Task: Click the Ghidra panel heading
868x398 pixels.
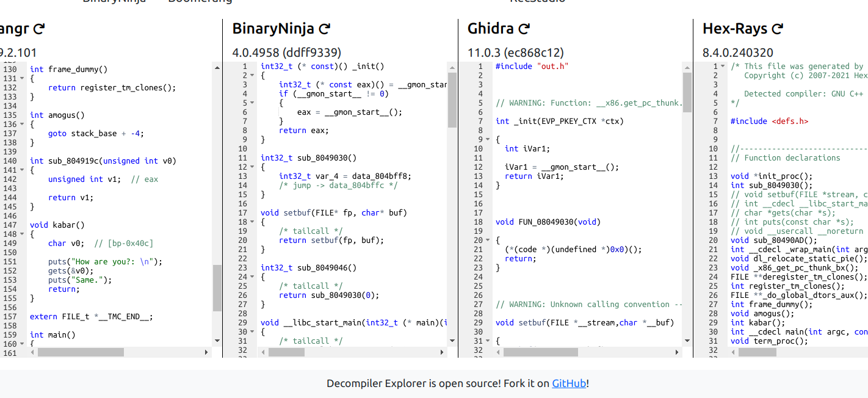Action: point(491,28)
